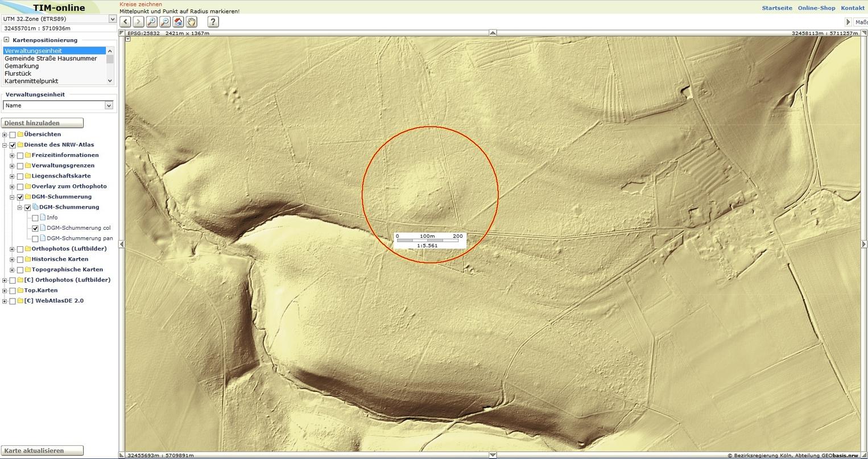Open the UTM 32.Zone coordinate system dropdown
Screen dimensions: 868x459
tap(112, 19)
